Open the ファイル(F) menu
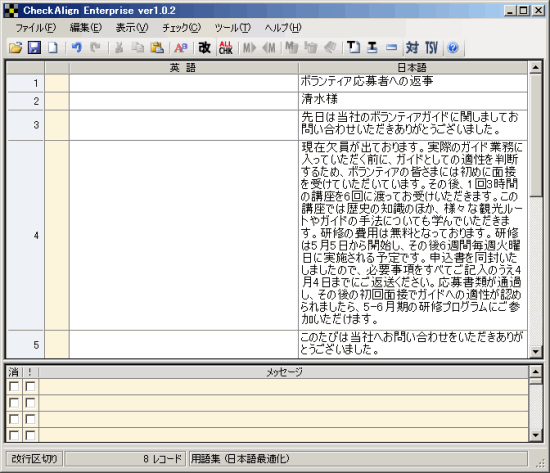550x473 pixels. click(x=35, y=28)
